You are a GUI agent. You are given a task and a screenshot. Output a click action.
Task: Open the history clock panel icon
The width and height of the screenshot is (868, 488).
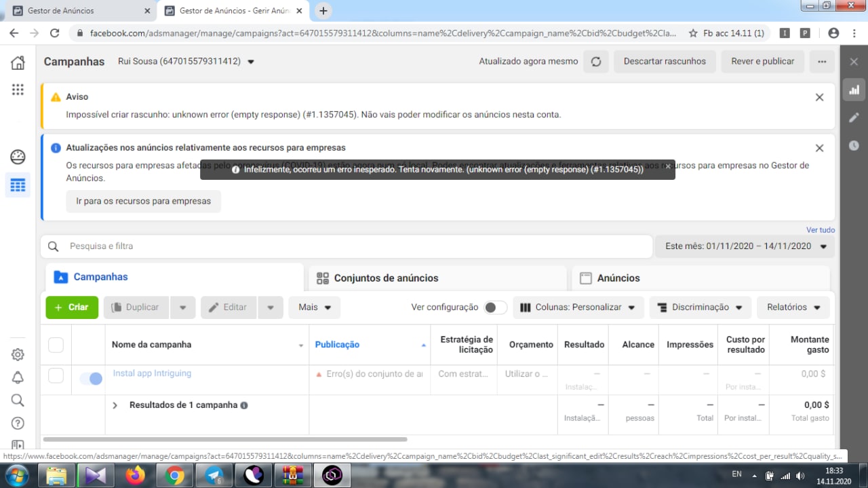point(854,145)
